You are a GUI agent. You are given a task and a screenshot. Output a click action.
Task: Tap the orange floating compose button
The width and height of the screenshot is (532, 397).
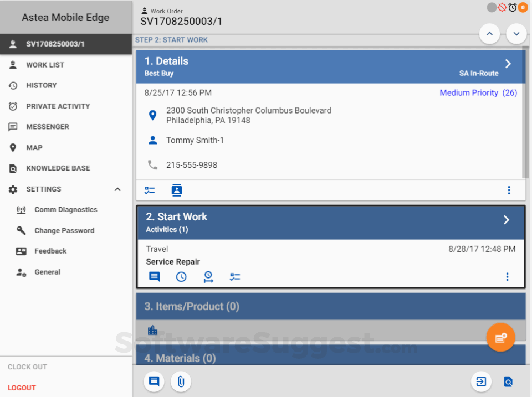[500, 337]
